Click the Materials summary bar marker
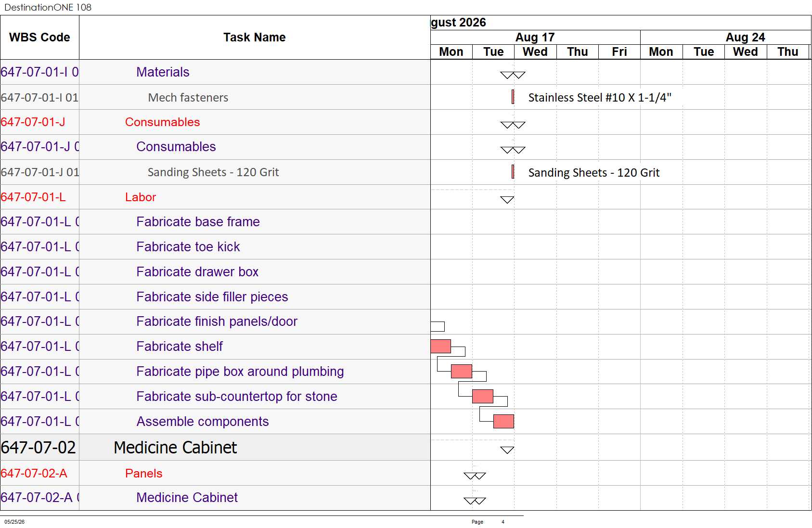This screenshot has width=812, height=528. click(x=513, y=75)
